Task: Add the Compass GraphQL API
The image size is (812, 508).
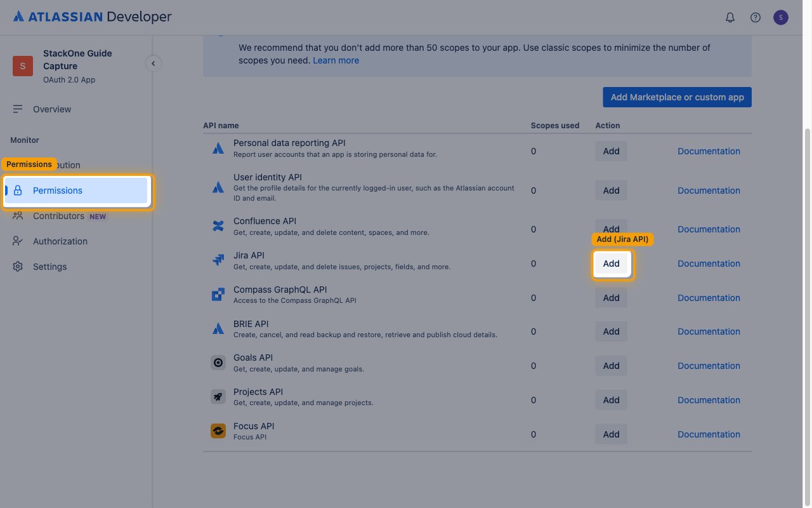Action: [x=611, y=298]
